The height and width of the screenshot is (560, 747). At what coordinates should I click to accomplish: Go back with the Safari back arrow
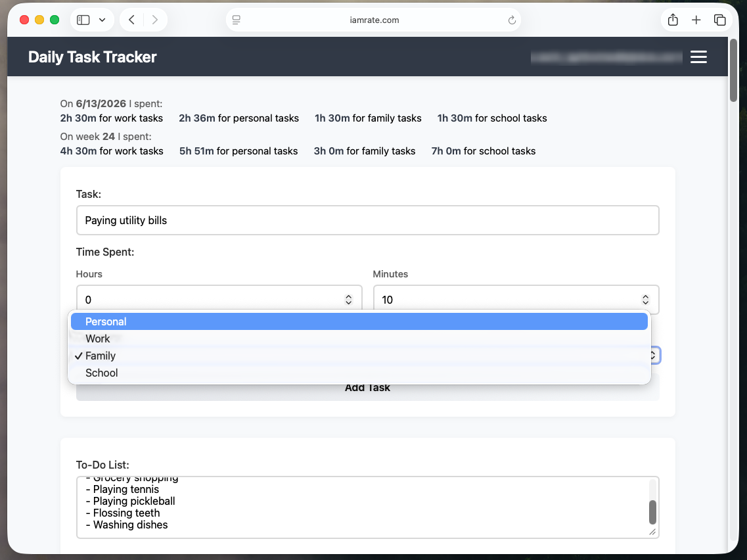click(x=132, y=20)
